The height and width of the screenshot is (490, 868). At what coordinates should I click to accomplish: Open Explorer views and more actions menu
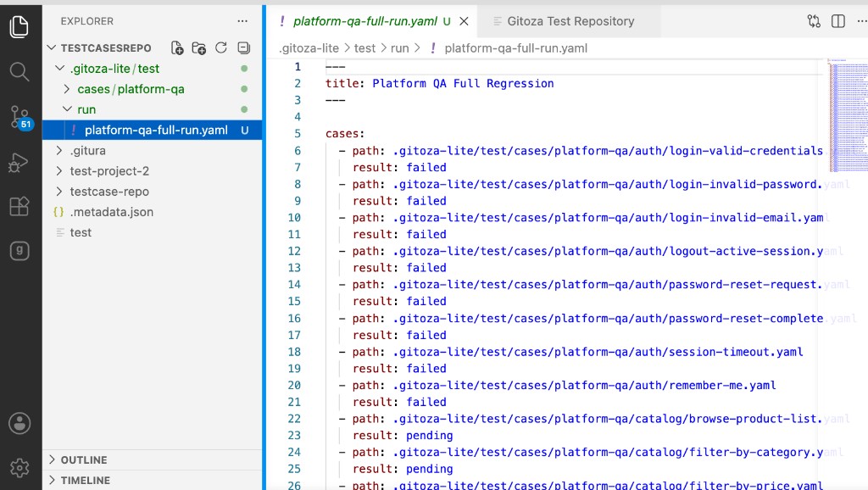click(x=242, y=21)
